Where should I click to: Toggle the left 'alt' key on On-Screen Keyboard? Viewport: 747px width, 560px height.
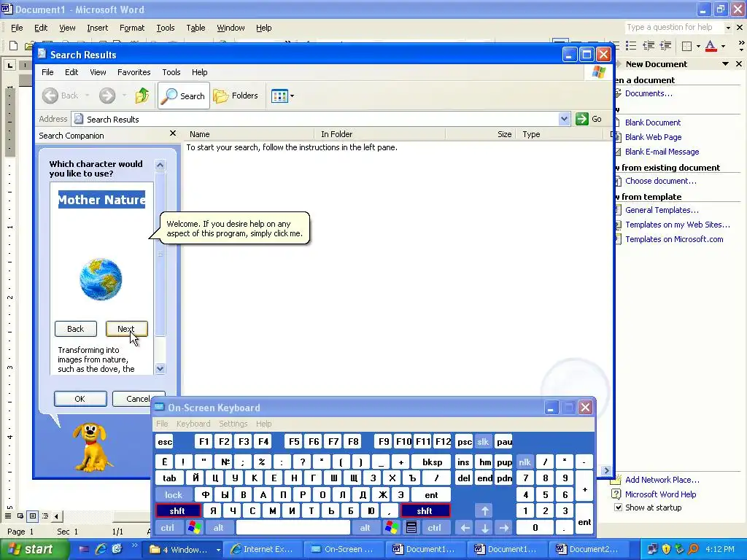(x=219, y=528)
